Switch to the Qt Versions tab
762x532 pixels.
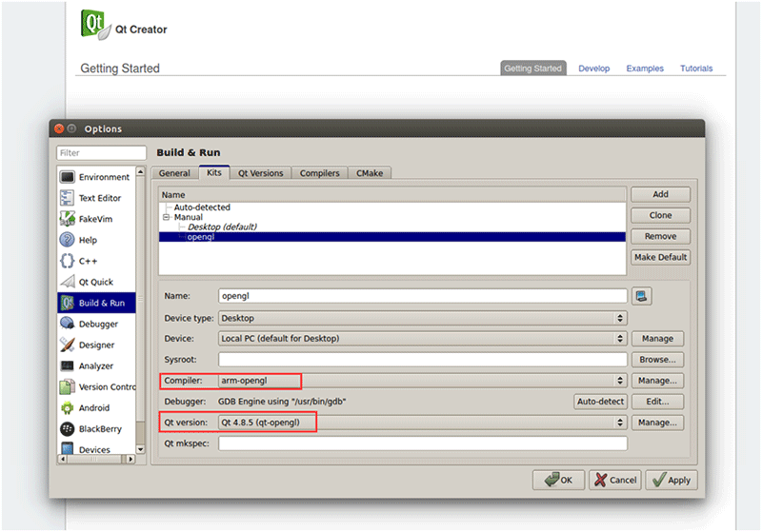coord(260,173)
